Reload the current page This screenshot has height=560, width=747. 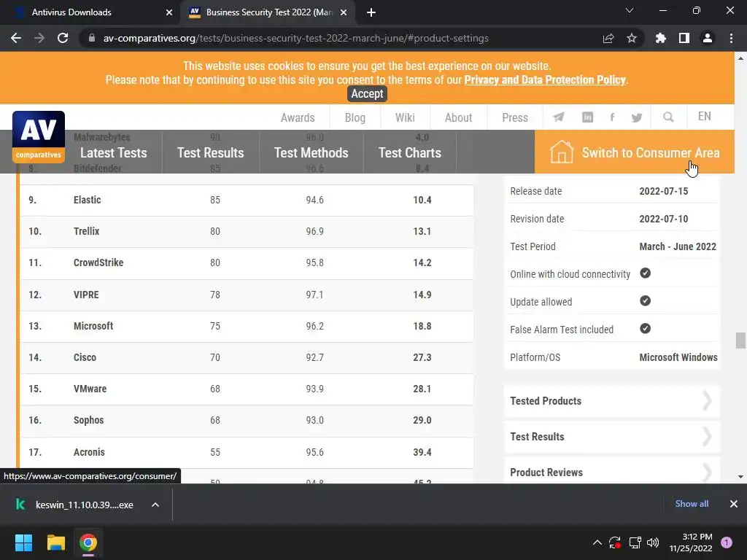point(63,38)
